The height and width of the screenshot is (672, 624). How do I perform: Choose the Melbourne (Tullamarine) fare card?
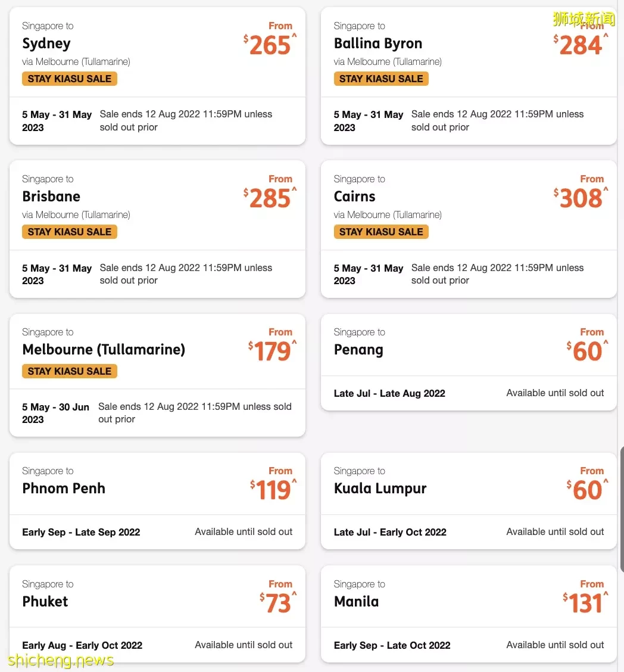point(157,375)
